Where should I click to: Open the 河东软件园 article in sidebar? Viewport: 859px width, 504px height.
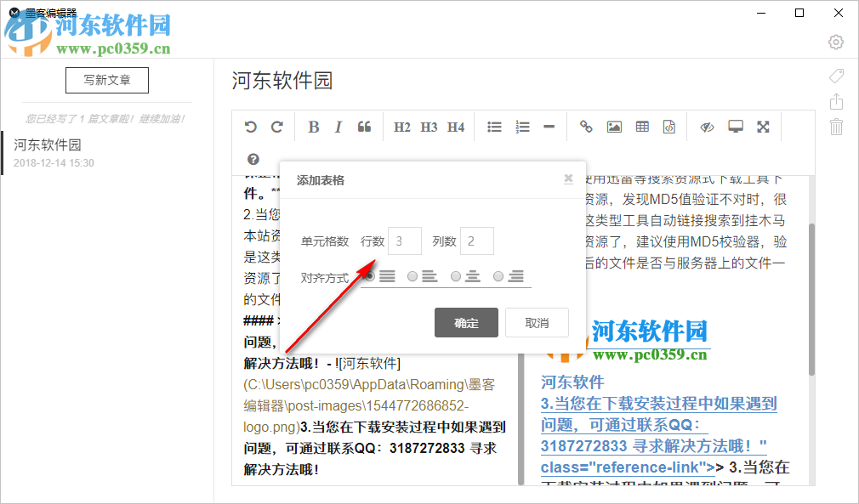tap(107, 153)
